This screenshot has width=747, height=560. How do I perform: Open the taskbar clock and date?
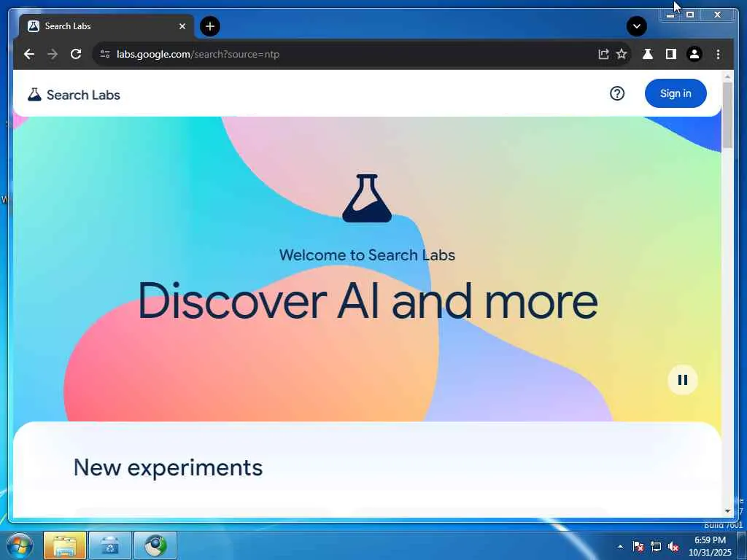pyautogui.click(x=710, y=545)
